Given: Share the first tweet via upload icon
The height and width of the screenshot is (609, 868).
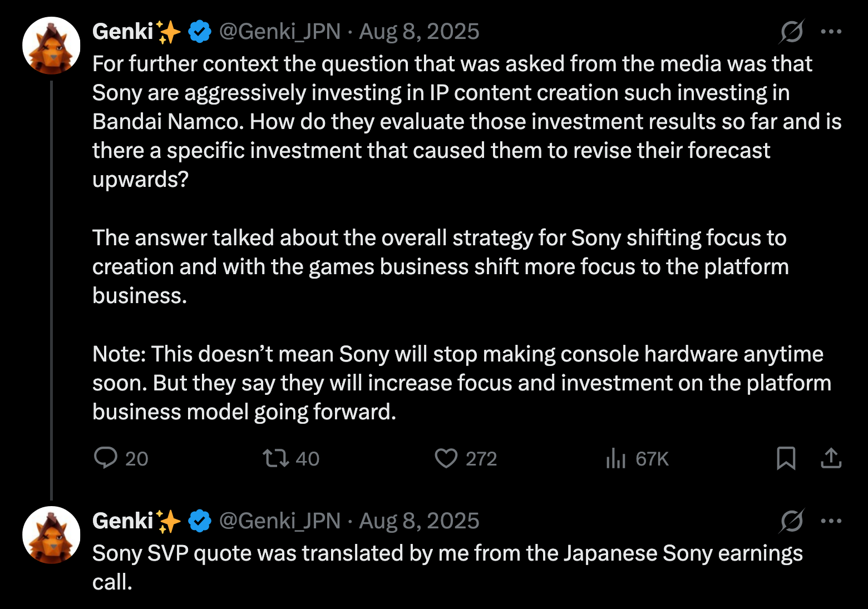Looking at the screenshot, I should (x=831, y=458).
